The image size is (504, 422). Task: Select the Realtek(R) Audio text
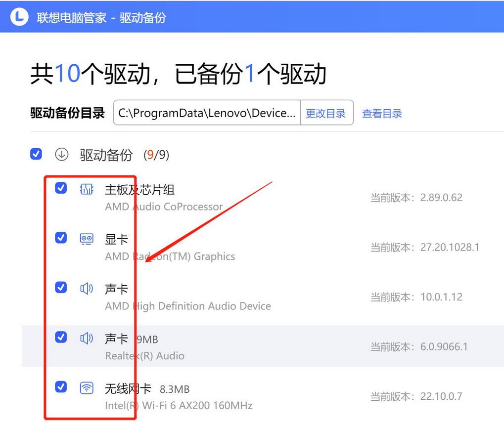click(144, 356)
